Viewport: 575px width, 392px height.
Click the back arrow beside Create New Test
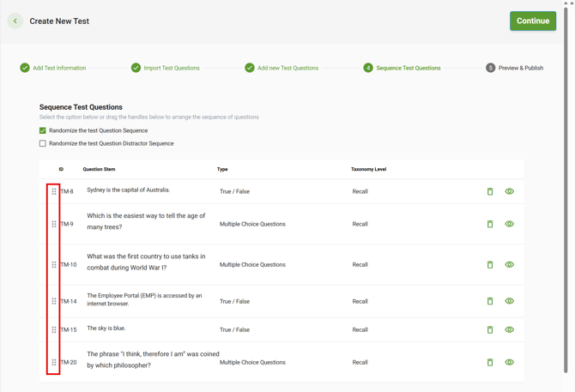pyautogui.click(x=15, y=21)
